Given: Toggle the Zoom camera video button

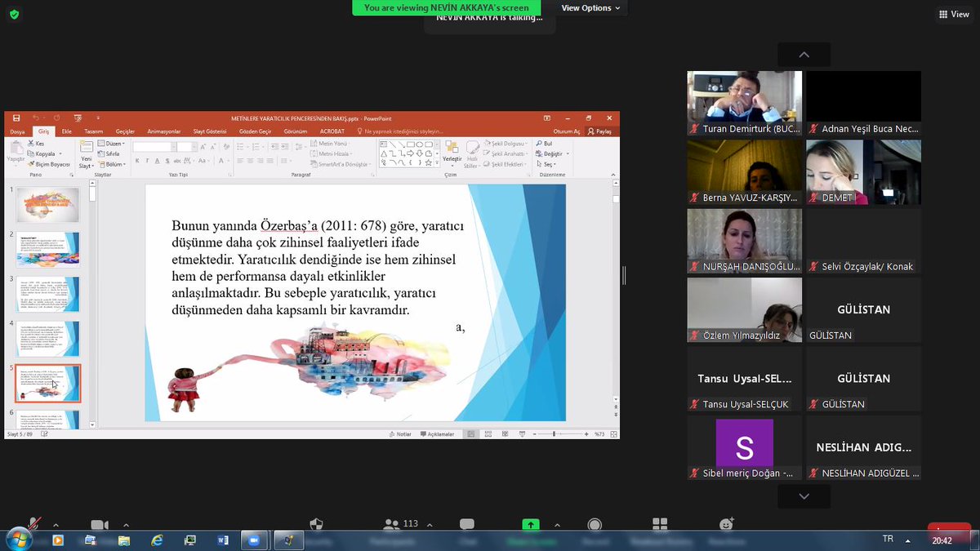Looking at the screenshot, I should coord(100,525).
